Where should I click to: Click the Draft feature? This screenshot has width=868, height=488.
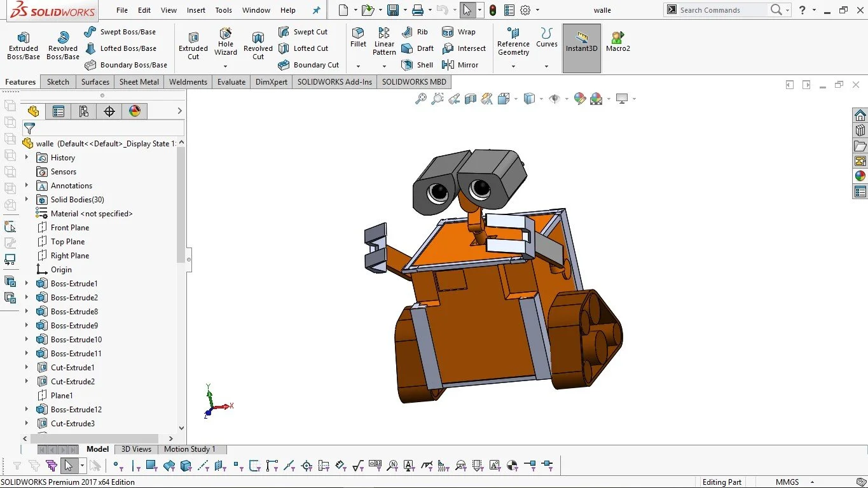(417, 48)
